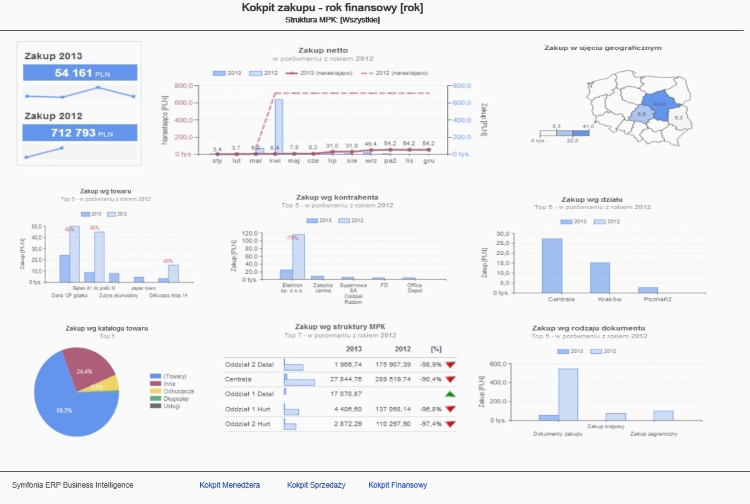Image resolution: width=750 pixels, height=504 pixels.
Task: Click the Zakup 2013 sparkline chart
Action: pyautogui.click(x=78, y=93)
